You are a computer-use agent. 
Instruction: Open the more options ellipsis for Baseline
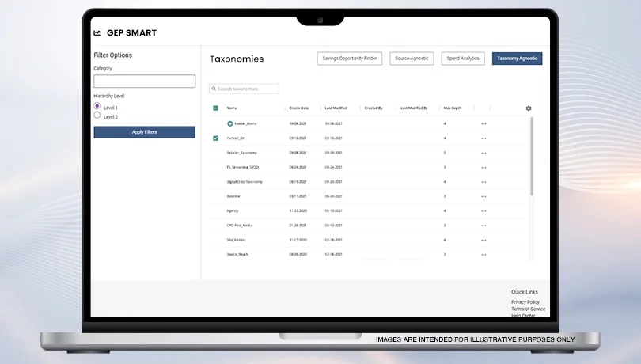(x=484, y=196)
